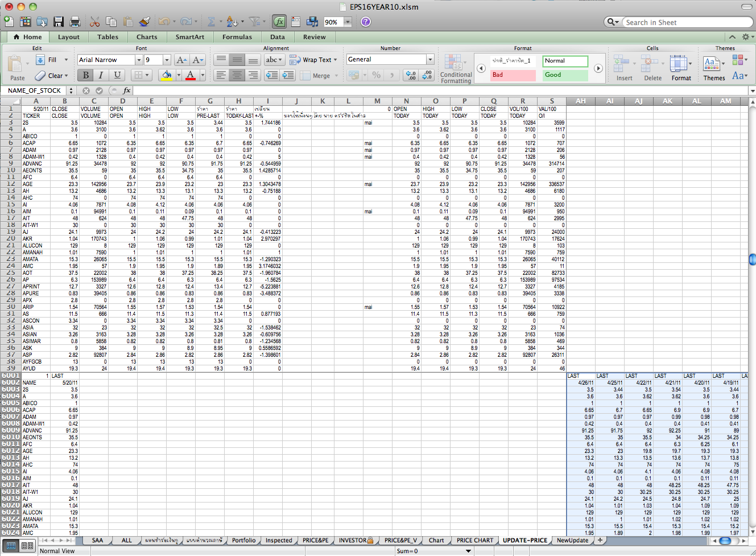Screen dimensions: 756x556
Task: Open the Charts ribbon tab
Action: (x=147, y=37)
